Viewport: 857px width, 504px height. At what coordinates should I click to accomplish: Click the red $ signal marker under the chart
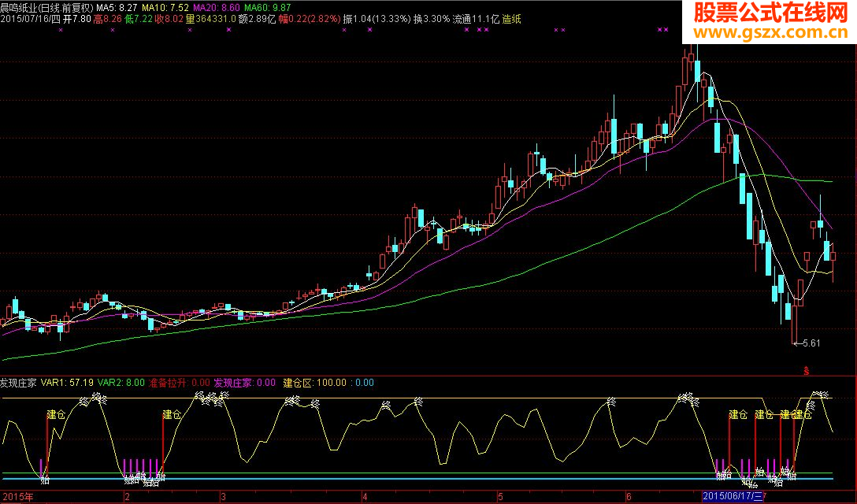click(806, 371)
